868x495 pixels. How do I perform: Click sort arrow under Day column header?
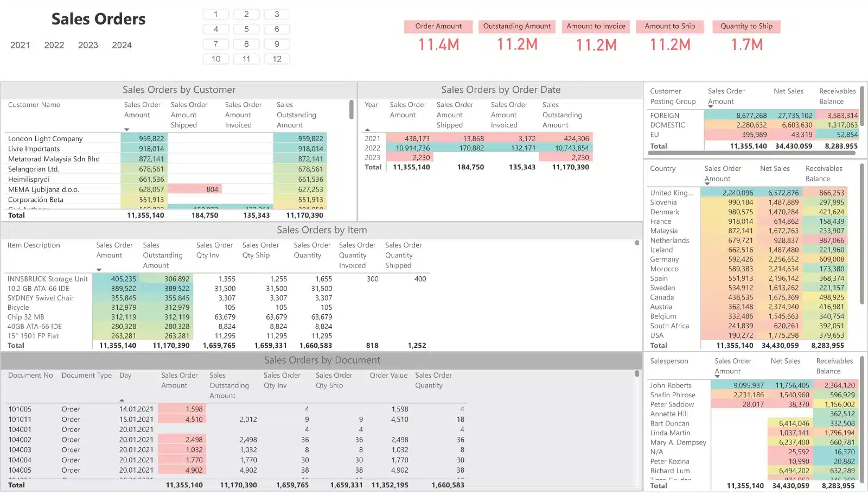pyautogui.click(x=122, y=400)
